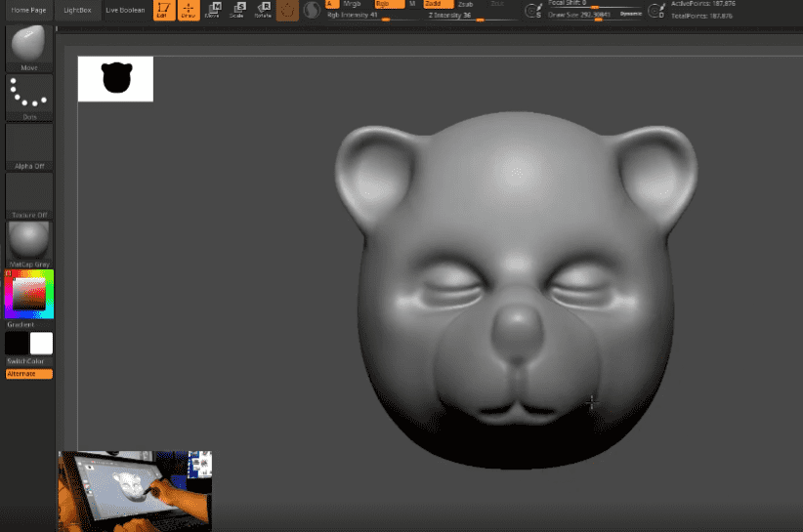Click the Z Intensity slider

pyautogui.click(x=464, y=16)
